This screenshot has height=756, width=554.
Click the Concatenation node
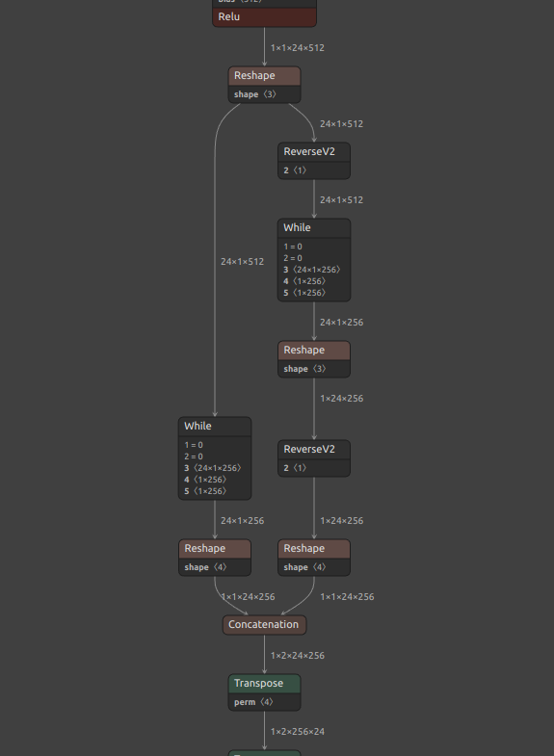(264, 625)
